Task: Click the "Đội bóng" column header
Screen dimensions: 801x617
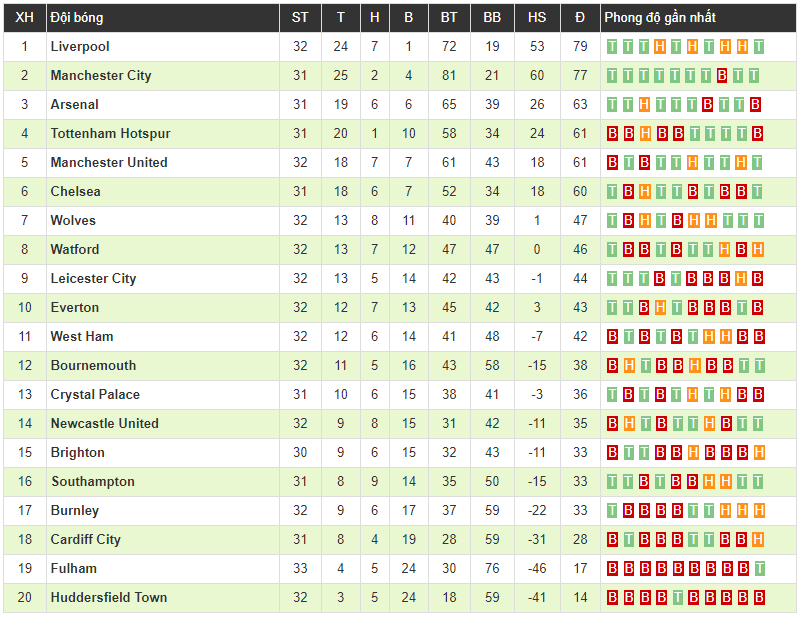Action: point(77,18)
